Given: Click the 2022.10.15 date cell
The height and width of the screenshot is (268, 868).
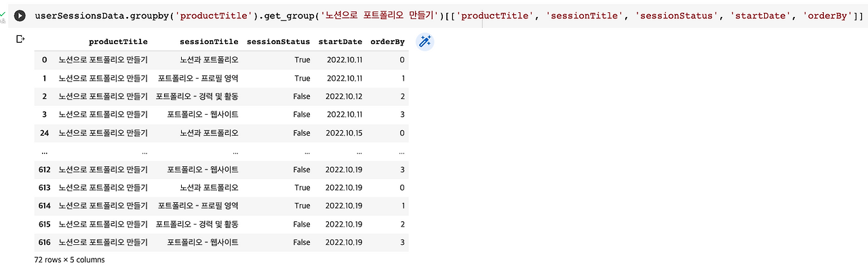Looking at the screenshot, I should click(344, 133).
